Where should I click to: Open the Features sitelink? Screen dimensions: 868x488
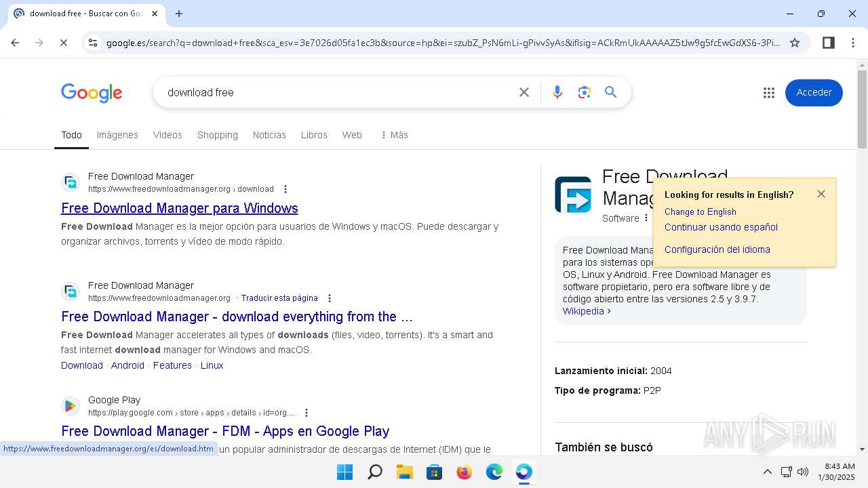tap(172, 365)
